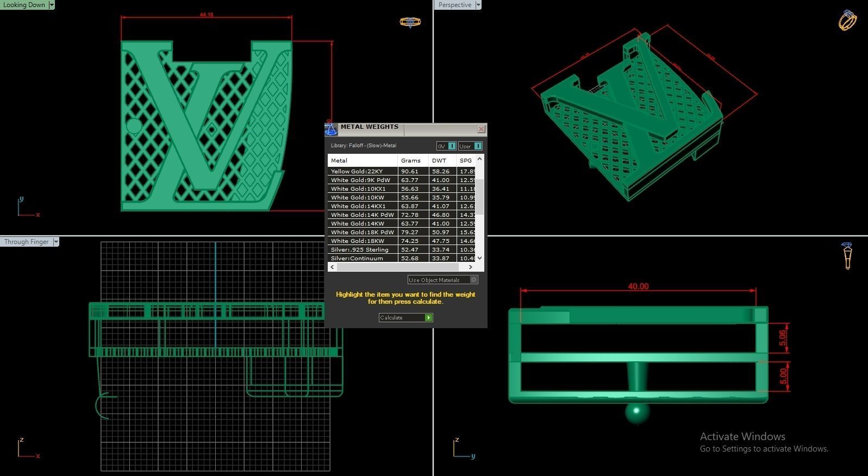Select the White Gold:10KW row
Screen dimensions: 868x476
click(402, 197)
